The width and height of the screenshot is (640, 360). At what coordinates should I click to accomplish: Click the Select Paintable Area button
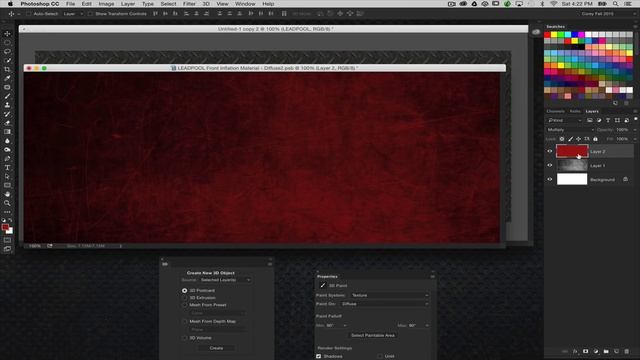tap(373, 336)
